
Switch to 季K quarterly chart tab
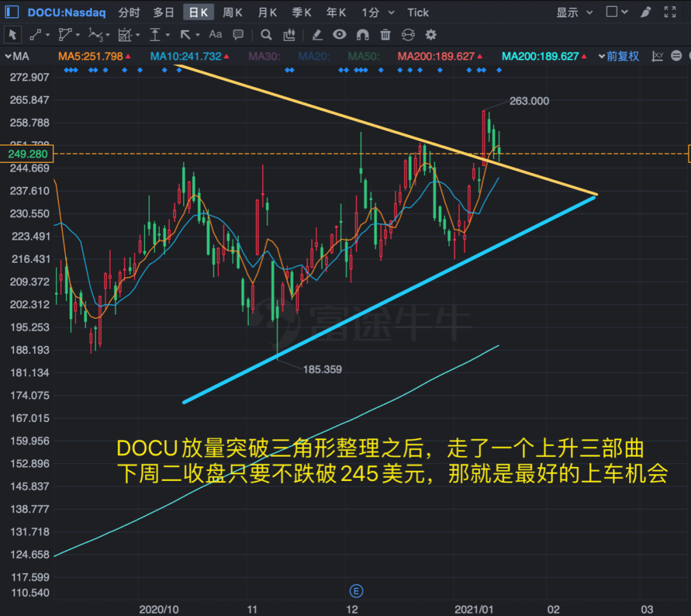point(301,12)
